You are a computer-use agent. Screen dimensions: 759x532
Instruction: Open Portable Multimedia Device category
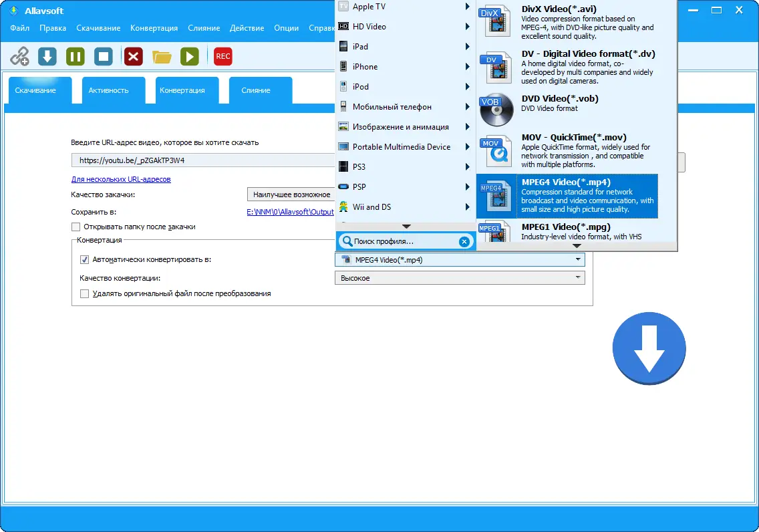tap(404, 146)
